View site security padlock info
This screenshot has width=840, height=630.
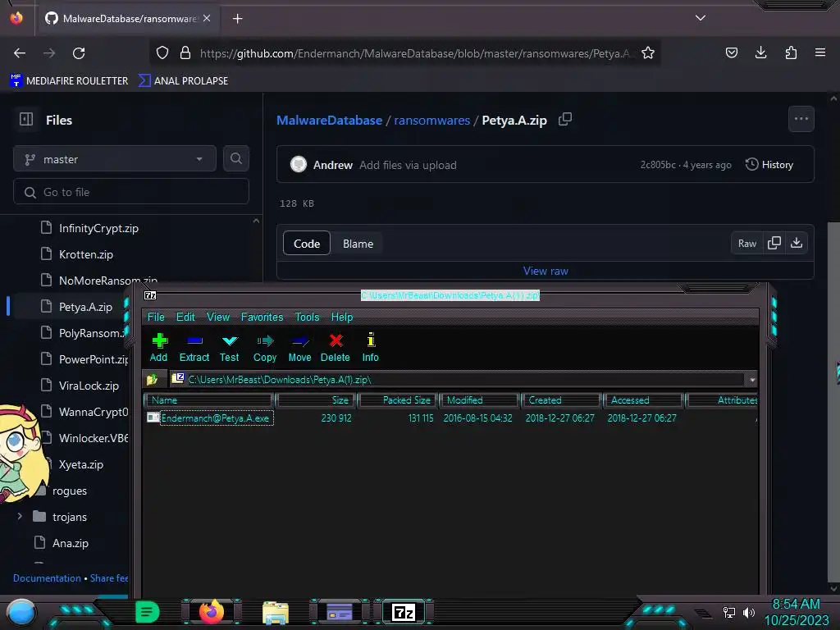coord(185,52)
